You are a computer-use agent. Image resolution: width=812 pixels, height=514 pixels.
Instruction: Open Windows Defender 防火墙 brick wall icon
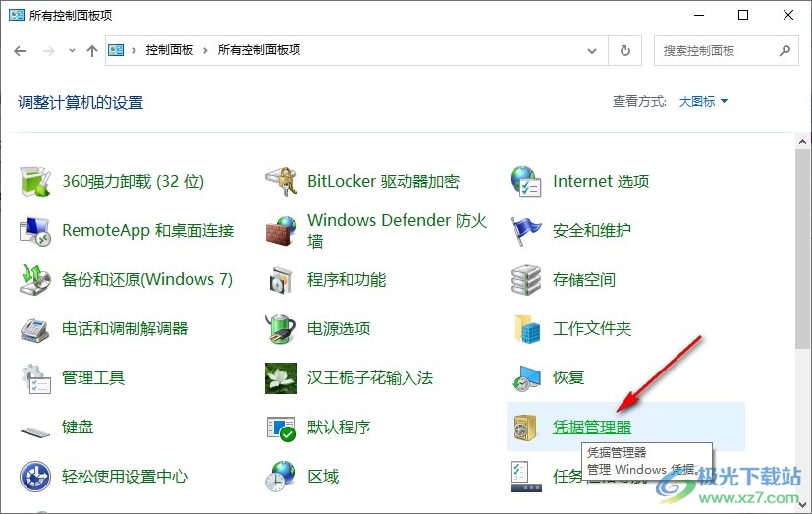coord(281,231)
